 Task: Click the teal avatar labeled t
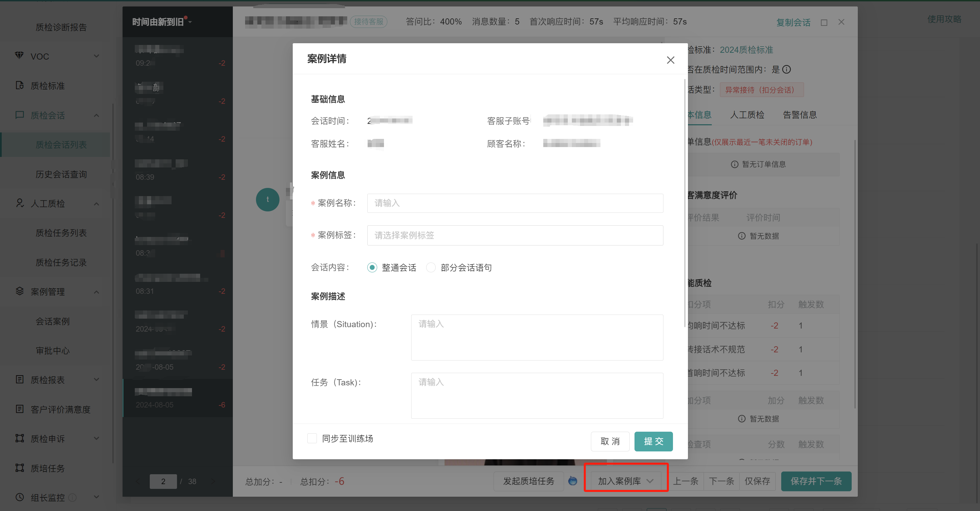pos(268,200)
